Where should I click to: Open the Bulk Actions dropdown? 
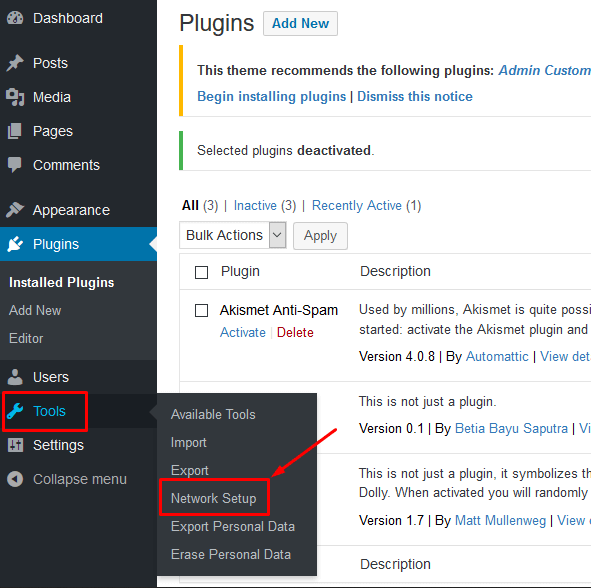coord(233,235)
